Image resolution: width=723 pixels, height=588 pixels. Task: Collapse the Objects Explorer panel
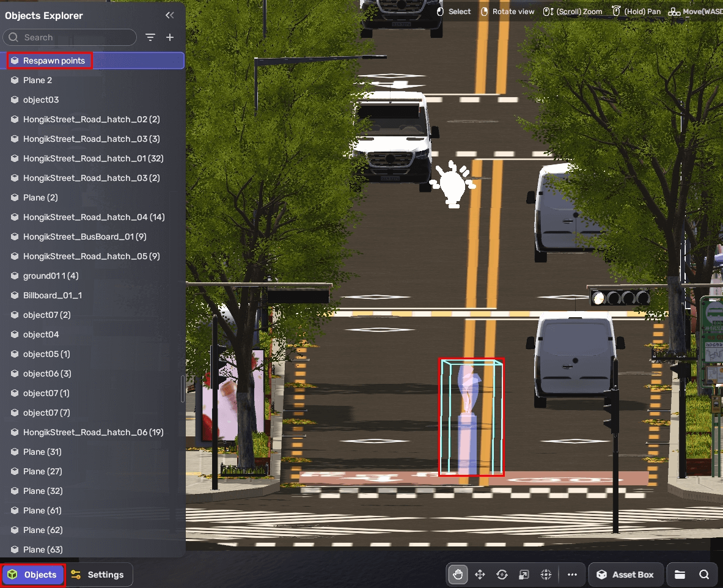coord(170,15)
